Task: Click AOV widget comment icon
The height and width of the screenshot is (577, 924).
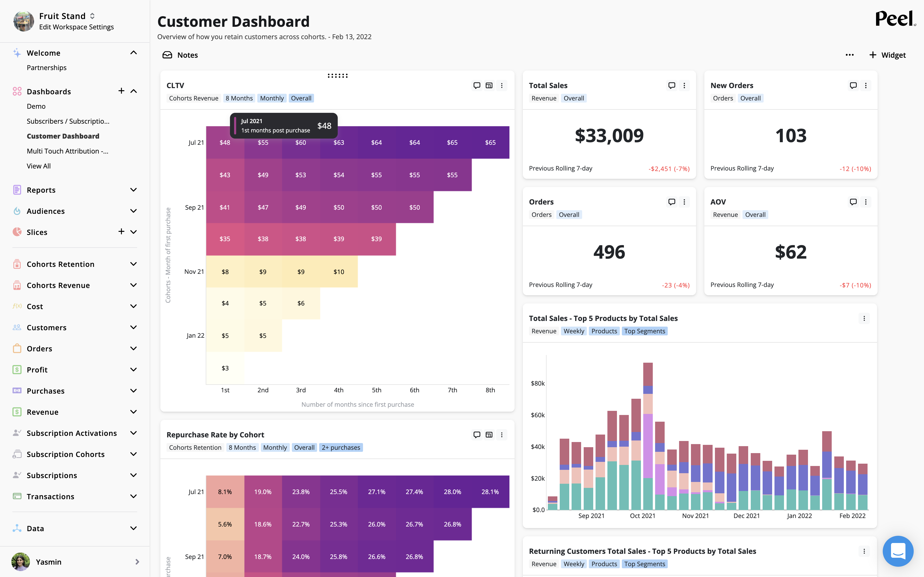Action: pos(853,202)
